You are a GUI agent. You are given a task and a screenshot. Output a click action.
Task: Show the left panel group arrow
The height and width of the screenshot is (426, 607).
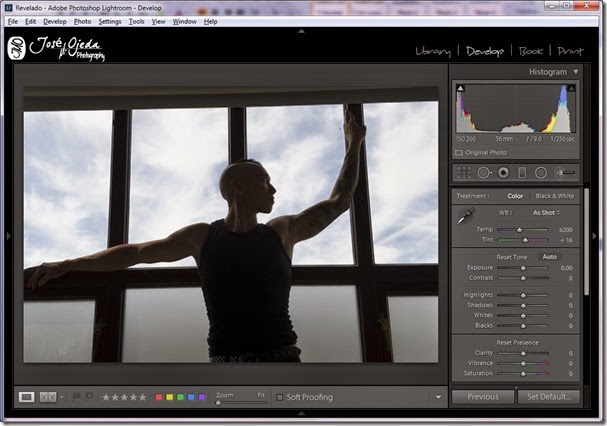point(9,235)
